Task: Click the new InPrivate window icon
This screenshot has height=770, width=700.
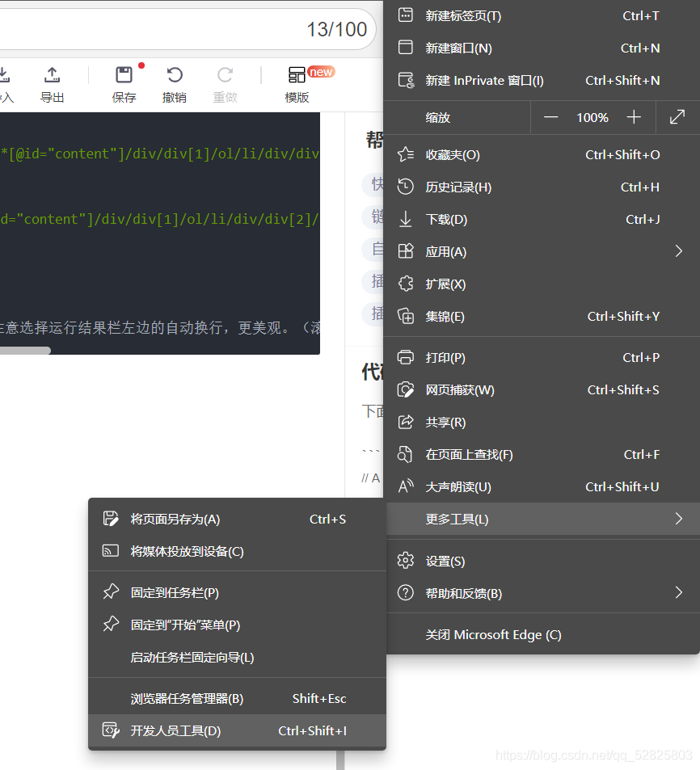Action: click(406, 80)
